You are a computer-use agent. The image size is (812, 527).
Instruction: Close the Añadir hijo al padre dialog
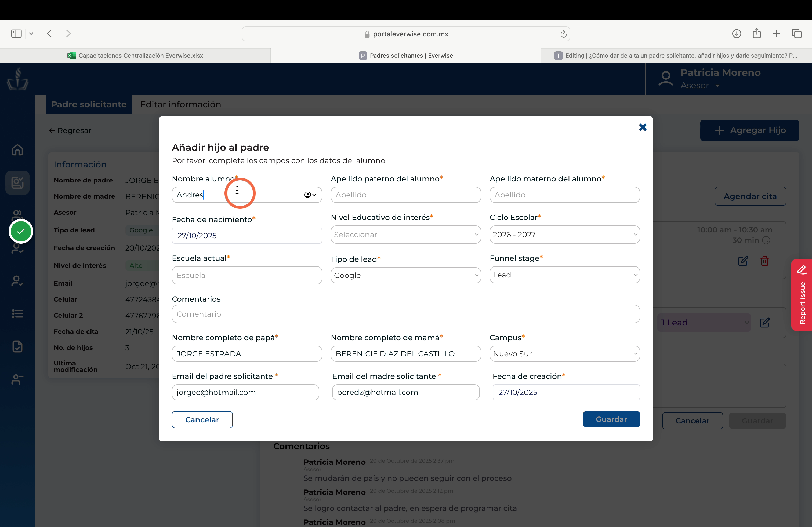pos(643,127)
